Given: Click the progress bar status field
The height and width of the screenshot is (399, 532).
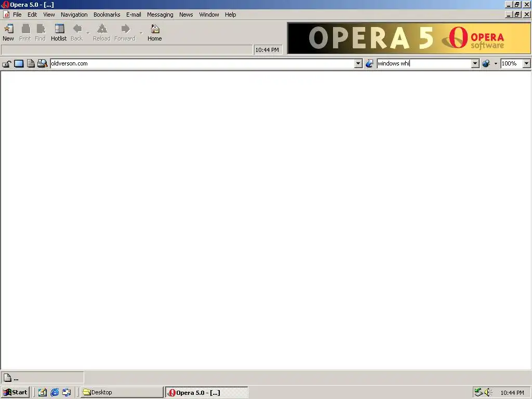Looking at the screenshot, I should (127, 50).
